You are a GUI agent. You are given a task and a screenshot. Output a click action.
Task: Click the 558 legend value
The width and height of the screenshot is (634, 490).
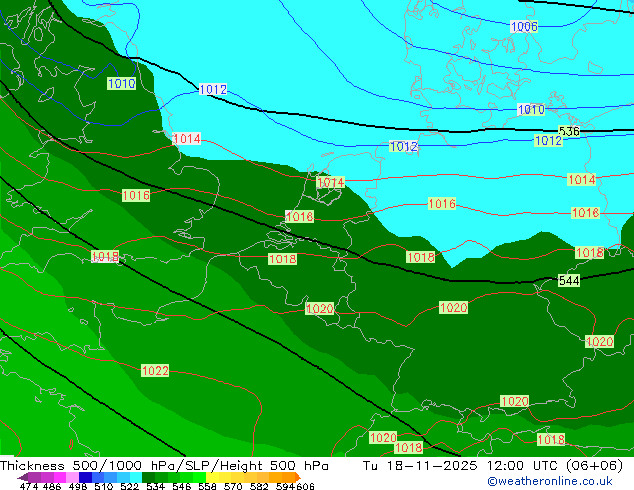(x=207, y=486)
